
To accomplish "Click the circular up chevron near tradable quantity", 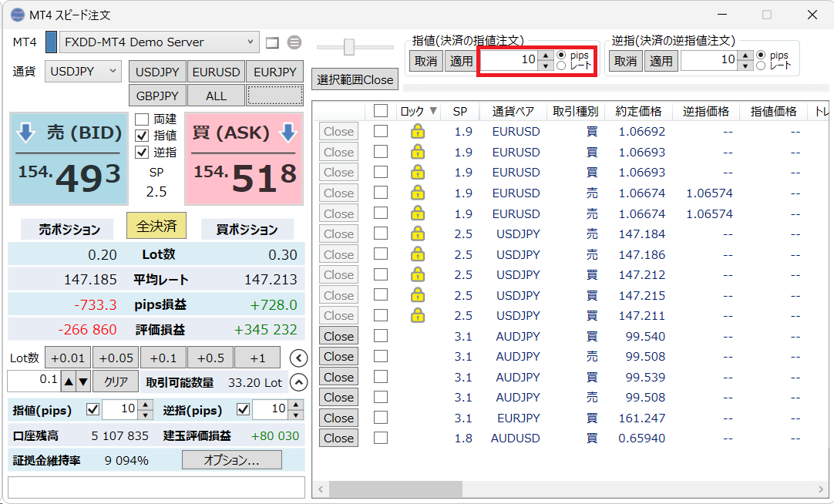I will tap(298, 381).
